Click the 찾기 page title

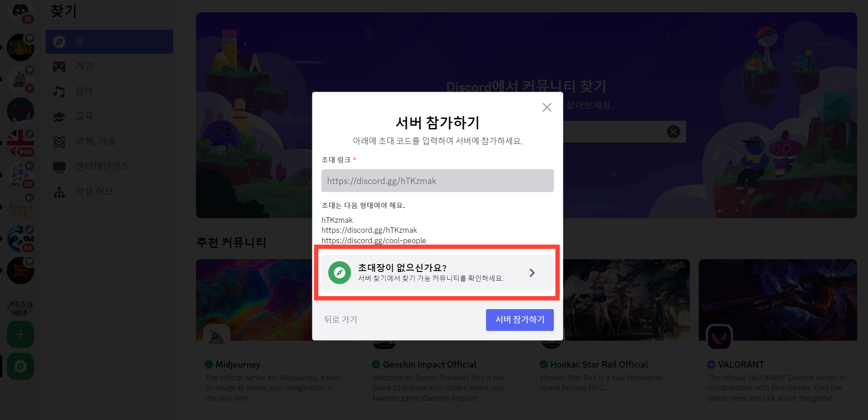[64, 10]
